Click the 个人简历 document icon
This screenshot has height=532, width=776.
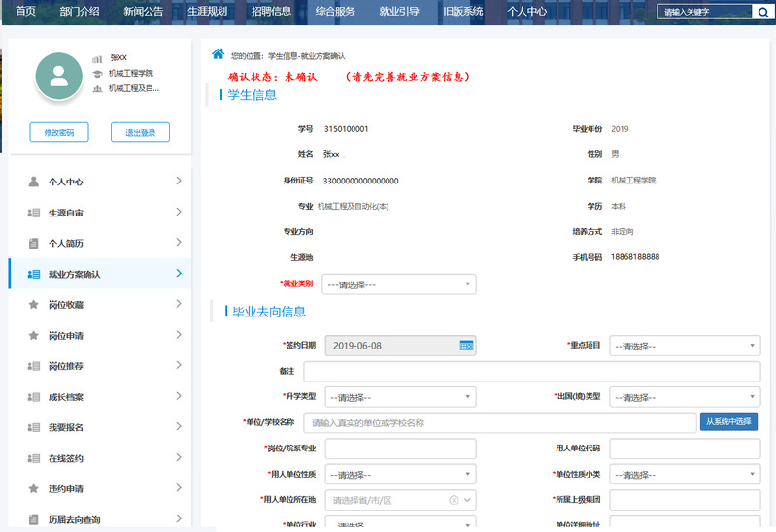pos(33,243)
